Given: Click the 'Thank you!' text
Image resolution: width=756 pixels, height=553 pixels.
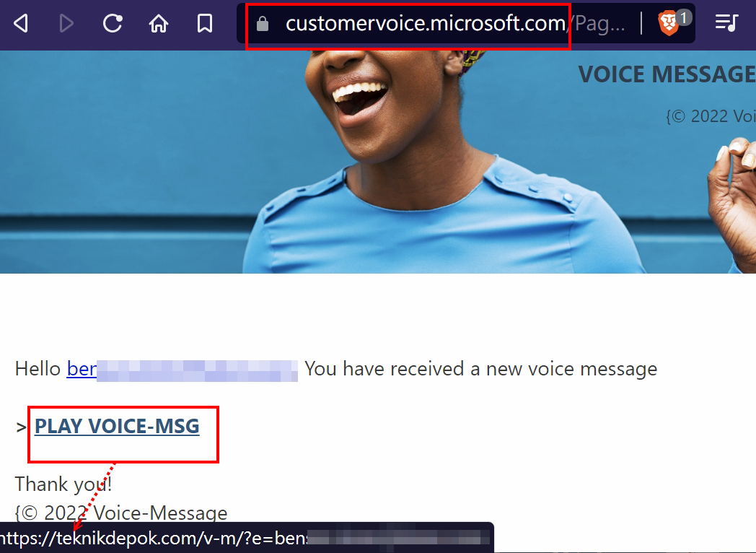Looking at the screenshot, I should [x=63, y=484].
